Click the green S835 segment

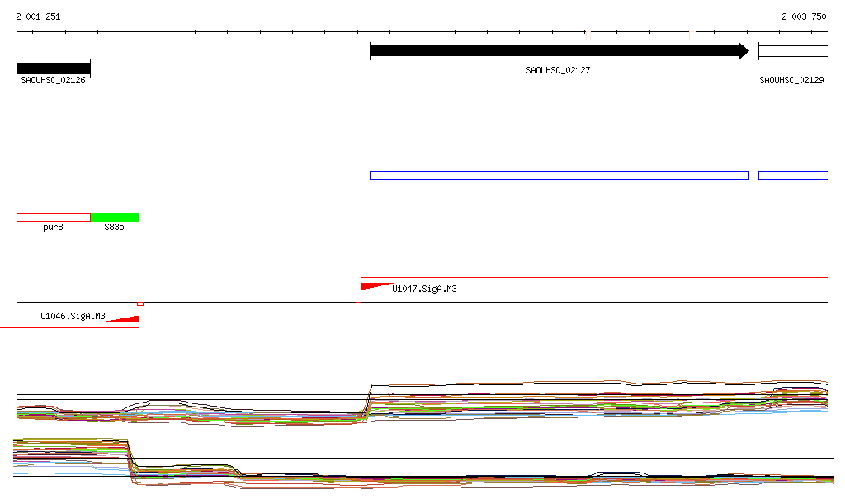(x=115, y=218)
